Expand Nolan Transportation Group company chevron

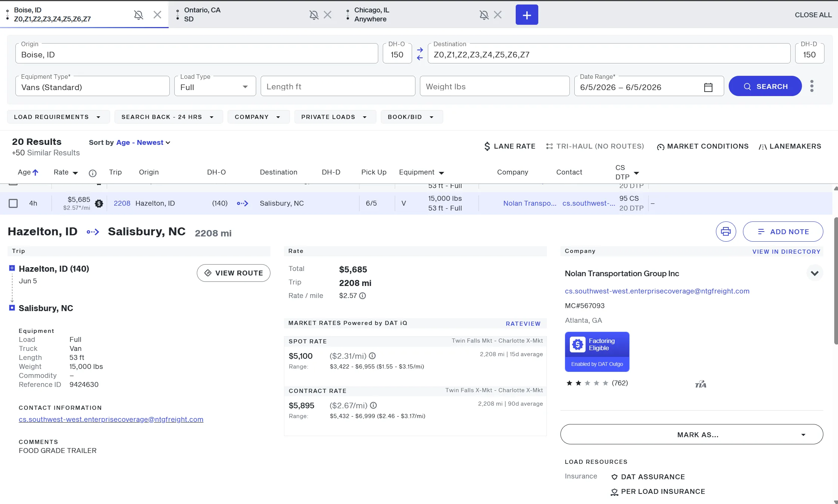click(814, 273)
